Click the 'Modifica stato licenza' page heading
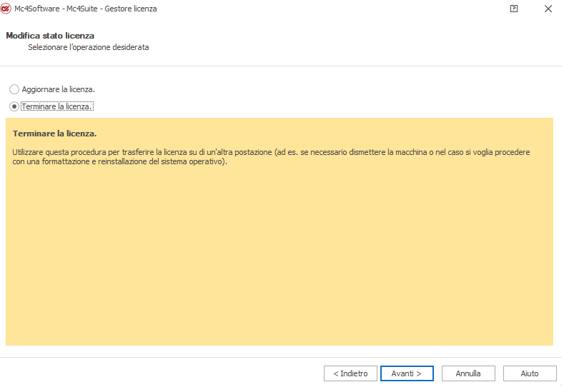Image resolution: width=569 pixels, height=392 pixels. coord(50,35)
